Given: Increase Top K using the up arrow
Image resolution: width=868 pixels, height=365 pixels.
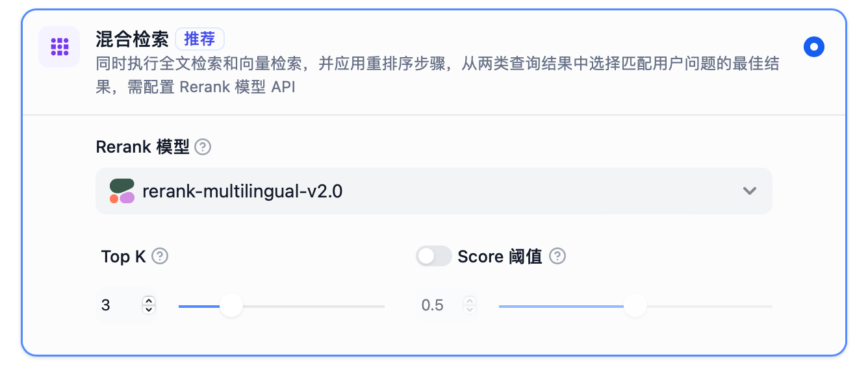Looking at the screenshot, I should coord(149,301).
